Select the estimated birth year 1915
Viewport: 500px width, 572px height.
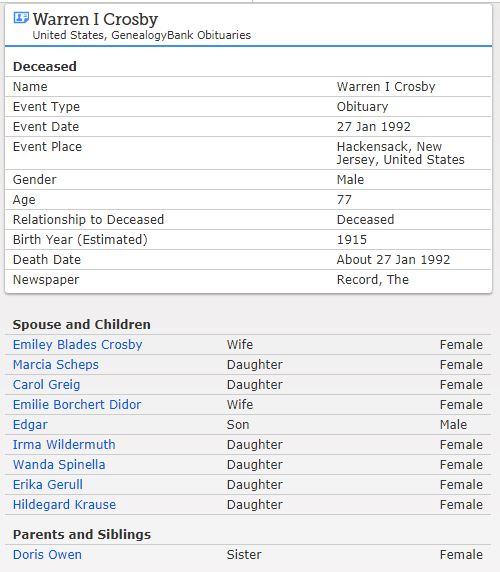click(x=352, y=240)
